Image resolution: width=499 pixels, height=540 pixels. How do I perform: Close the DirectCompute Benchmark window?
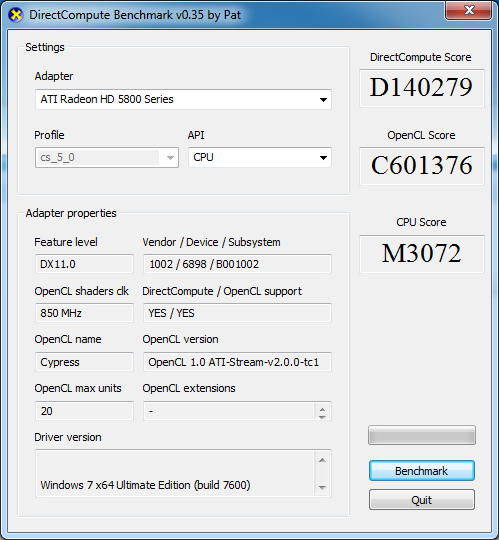(x=469, y=10)
